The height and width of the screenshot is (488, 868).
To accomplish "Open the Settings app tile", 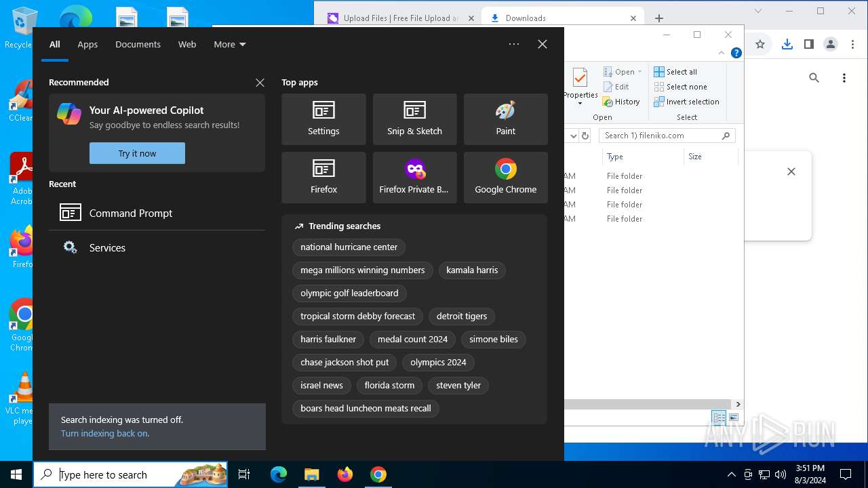I will coord(323,119).
